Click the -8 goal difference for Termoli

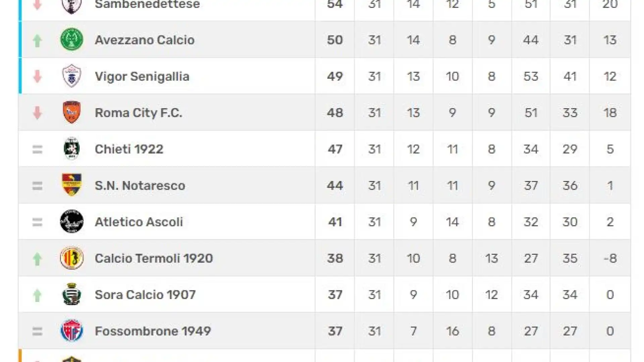pos(610,258)
